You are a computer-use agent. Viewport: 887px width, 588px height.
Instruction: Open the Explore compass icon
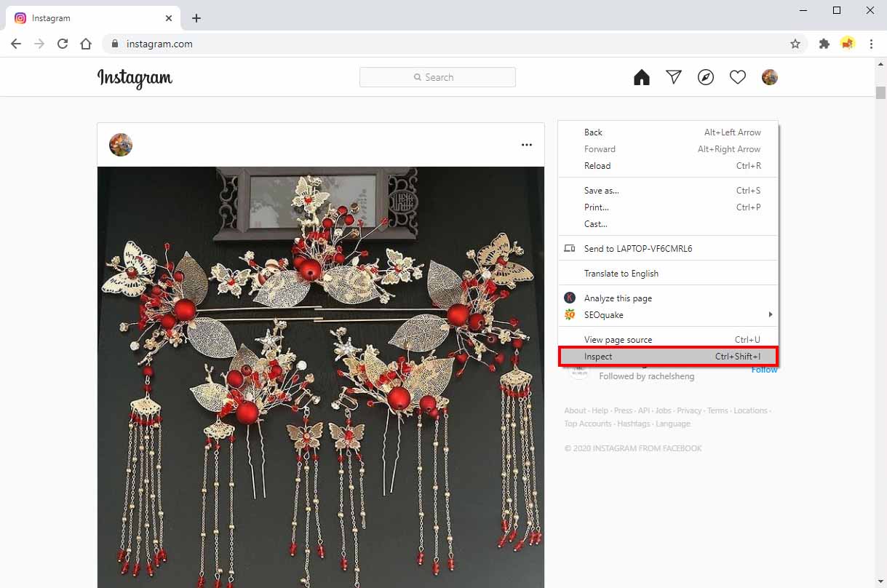pos(705,76)
